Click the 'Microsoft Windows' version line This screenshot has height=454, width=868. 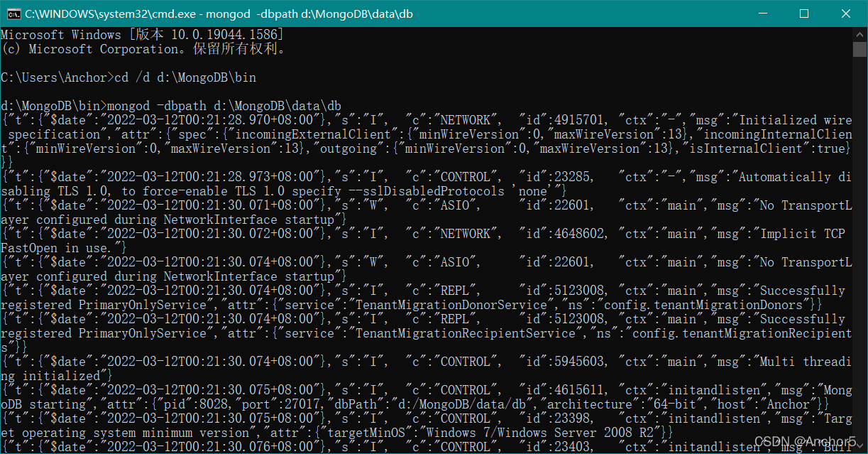click(x=142, y=35)
